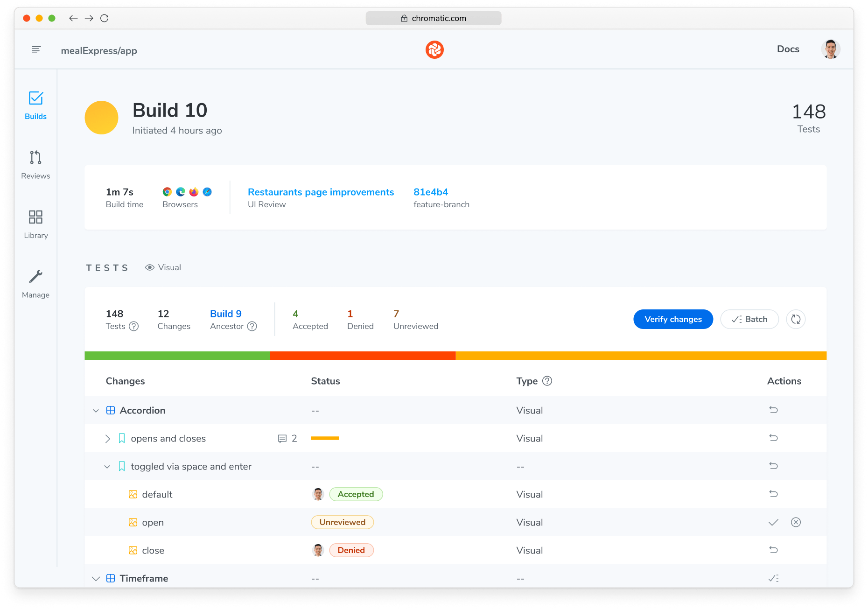
Task: Click the Chromatic logo in the header
Action: coord(434,49)
